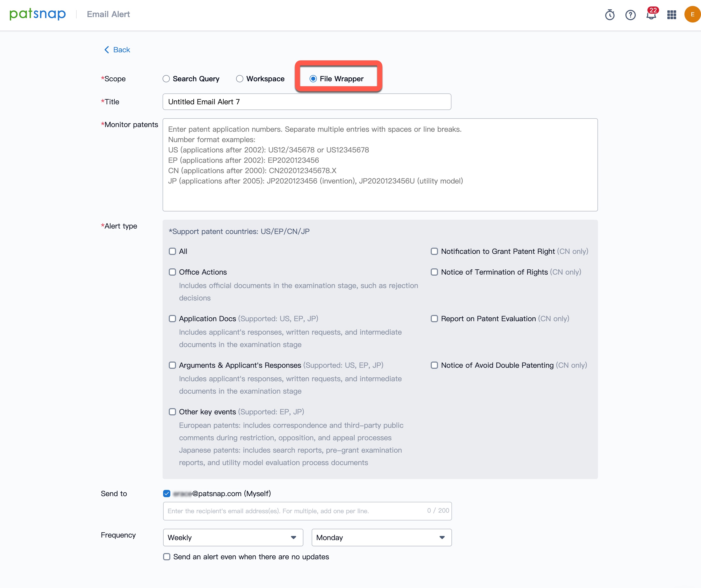Click the recipient email address field
The image size is (701, 588).
[294, 511]
